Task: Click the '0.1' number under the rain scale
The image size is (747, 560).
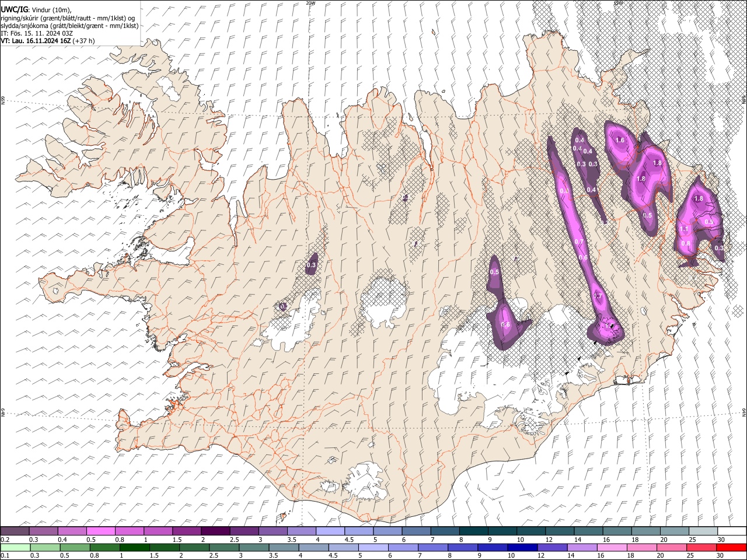Action: pyautogui.click(x=5, y=555)
